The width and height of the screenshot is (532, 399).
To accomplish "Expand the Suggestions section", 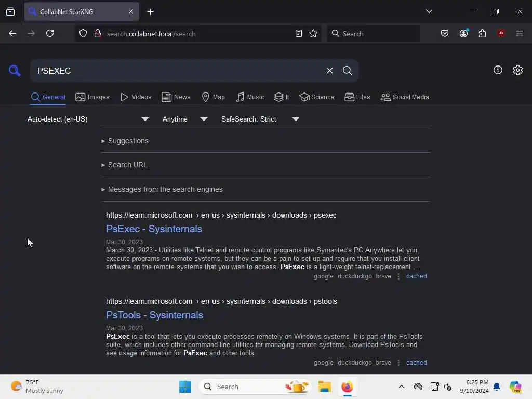I will point(125,141).
